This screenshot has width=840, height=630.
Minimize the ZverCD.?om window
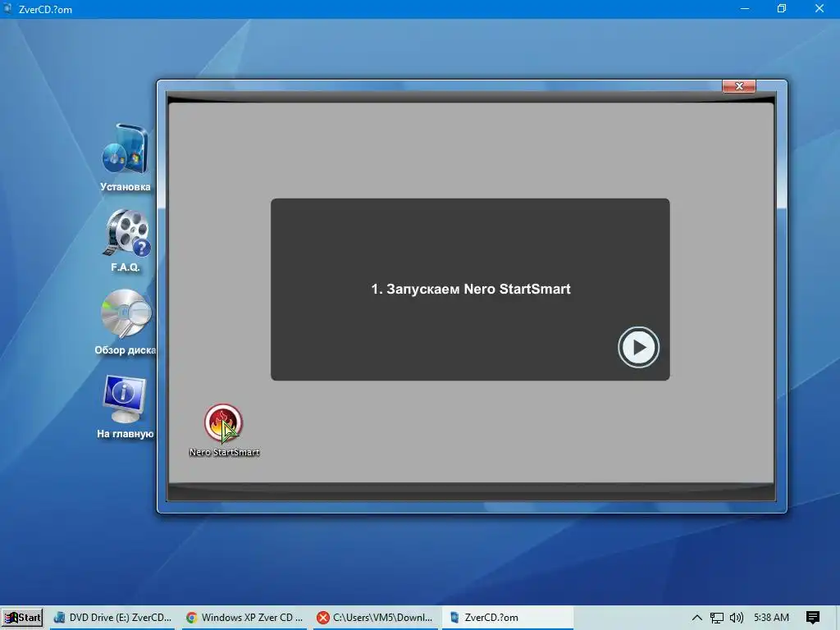[x=745, y=8]
